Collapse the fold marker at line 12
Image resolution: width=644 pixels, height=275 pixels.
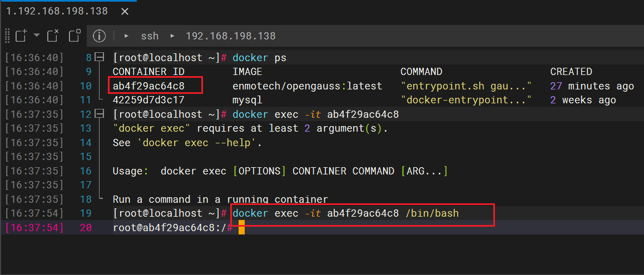pyautogui.click(x=100, y=114)
